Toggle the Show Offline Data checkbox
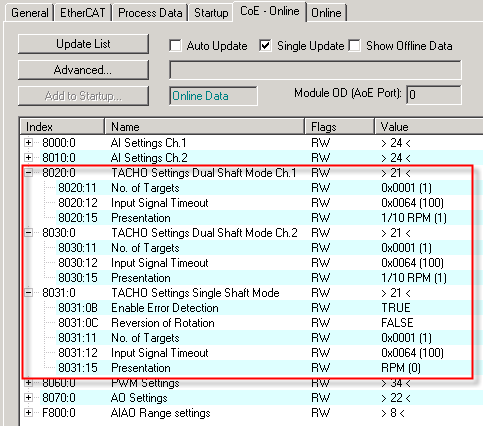 (x=354, y=46)
